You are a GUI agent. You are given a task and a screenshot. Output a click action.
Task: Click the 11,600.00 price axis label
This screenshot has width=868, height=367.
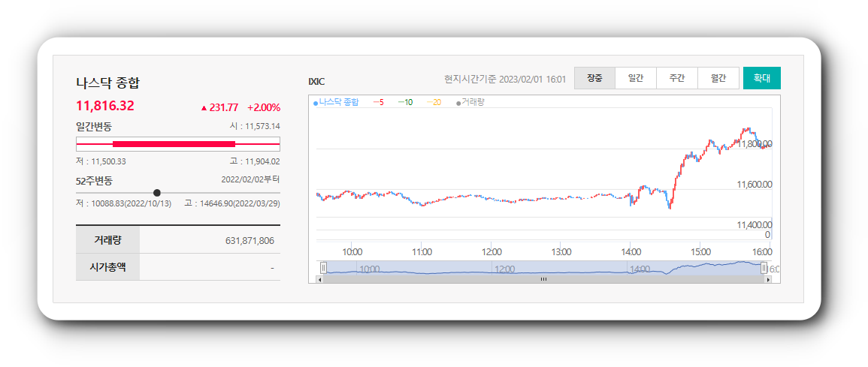pos(754,185)
